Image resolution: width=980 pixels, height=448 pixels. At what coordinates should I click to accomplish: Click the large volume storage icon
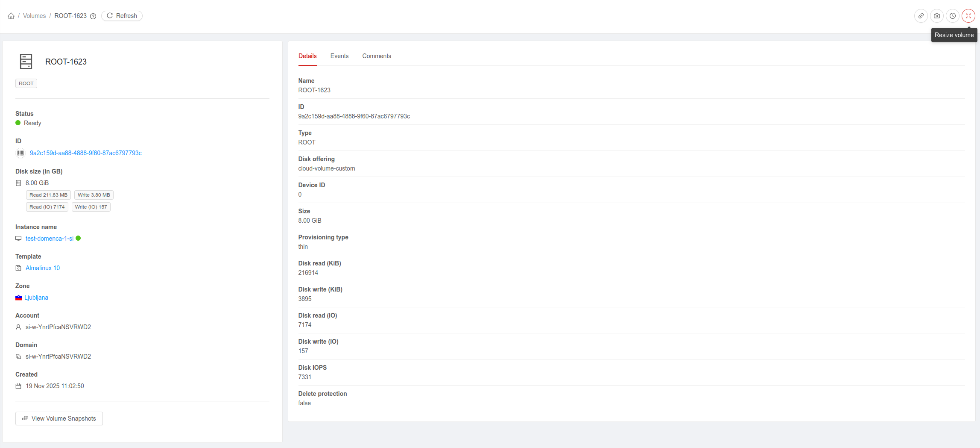(x=26, y=62)
